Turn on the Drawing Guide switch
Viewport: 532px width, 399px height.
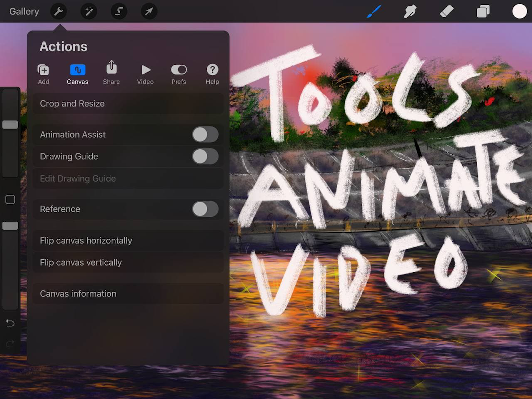coord(205,156)
